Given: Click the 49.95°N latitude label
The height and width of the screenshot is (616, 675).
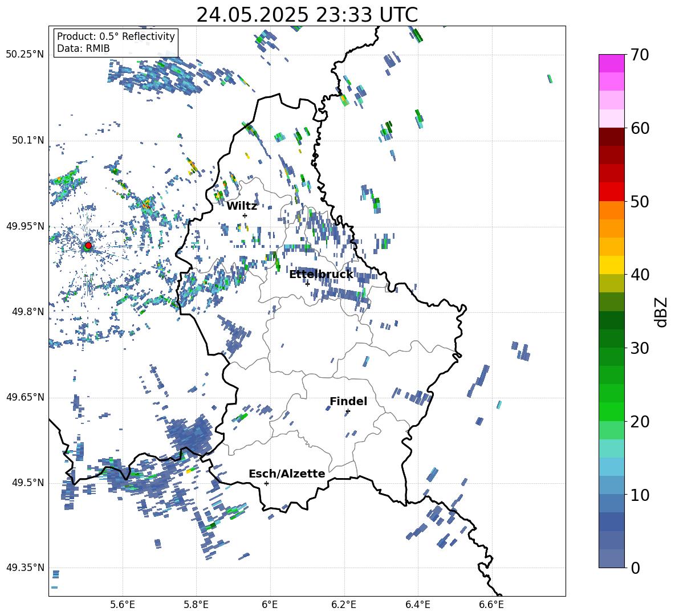Looking at the screenshot, I should 25,226.
